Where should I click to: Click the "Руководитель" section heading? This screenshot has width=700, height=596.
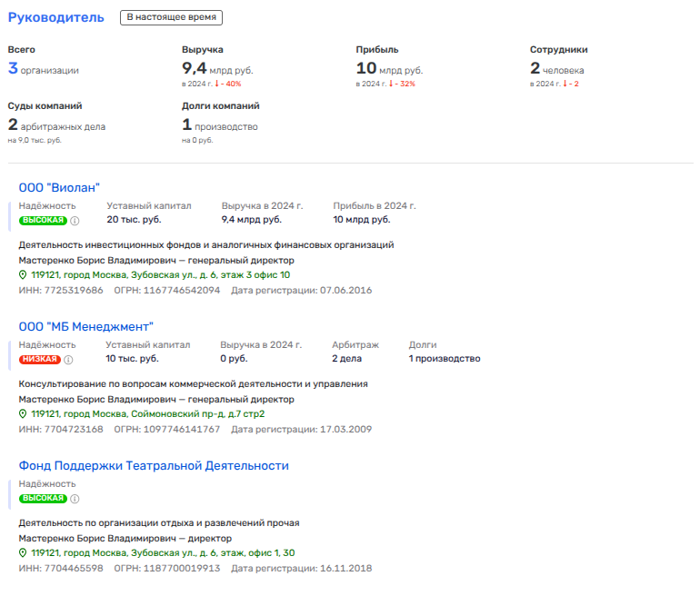56,17
